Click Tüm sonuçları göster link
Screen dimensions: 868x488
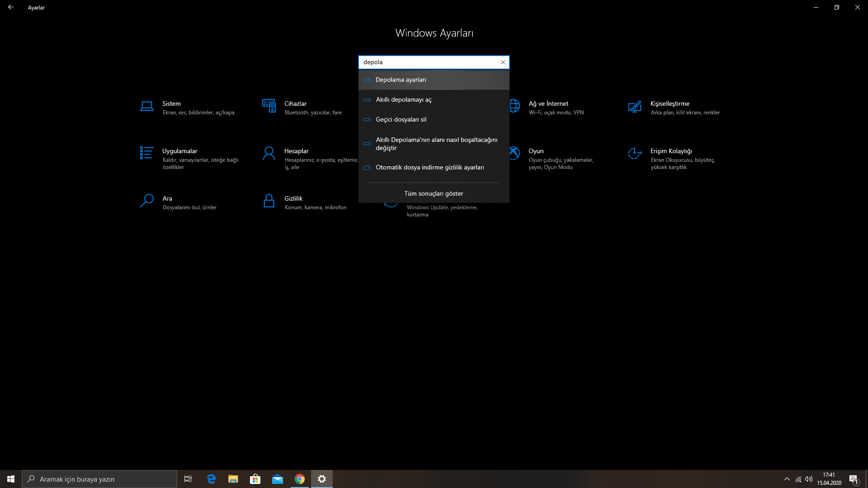pyautogui.click(x=434, y=193)
